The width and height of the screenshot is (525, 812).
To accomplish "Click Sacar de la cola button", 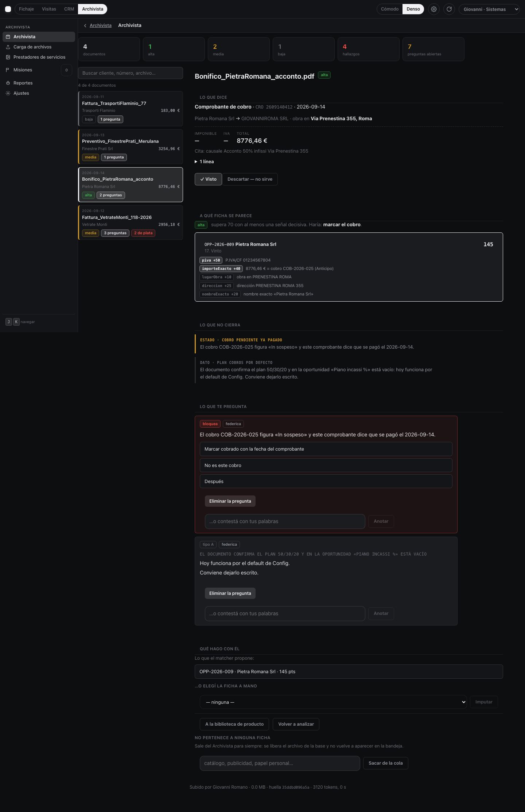I will click(385, 763).
